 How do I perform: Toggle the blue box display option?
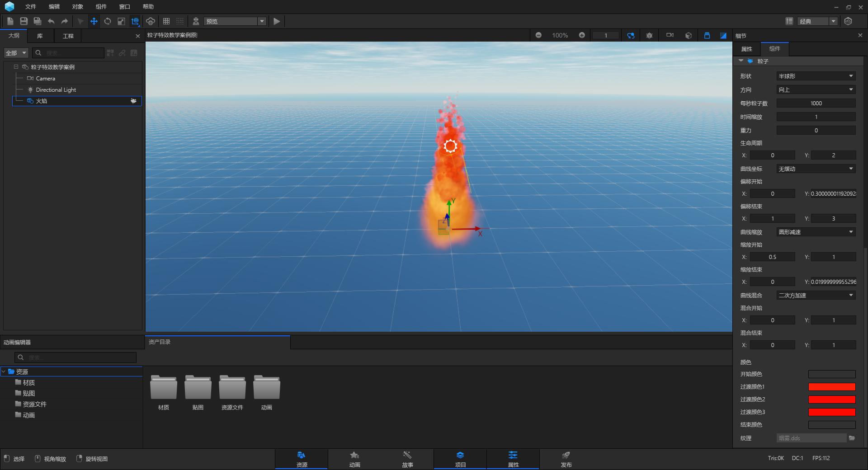click(x=707, y=35)
